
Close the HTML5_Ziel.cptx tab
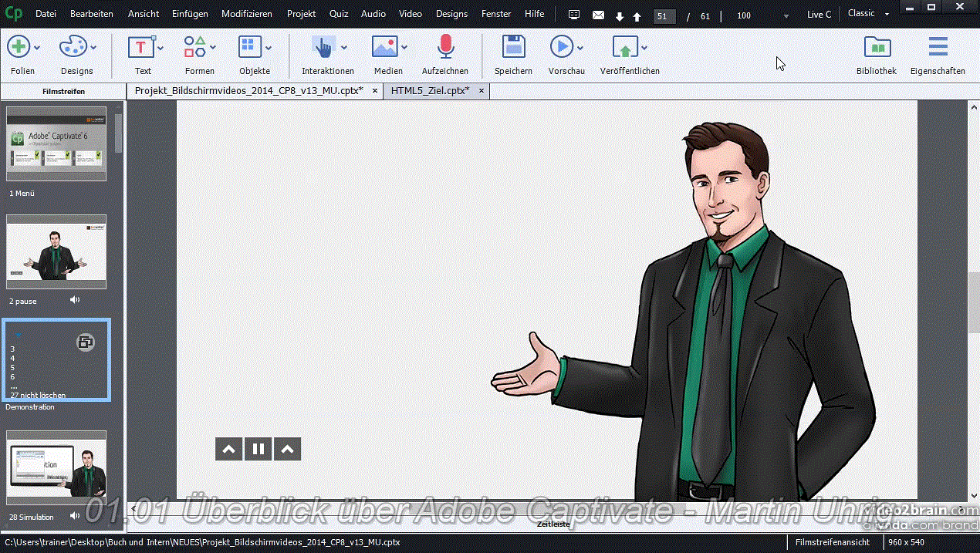click(x=482, y=91)
